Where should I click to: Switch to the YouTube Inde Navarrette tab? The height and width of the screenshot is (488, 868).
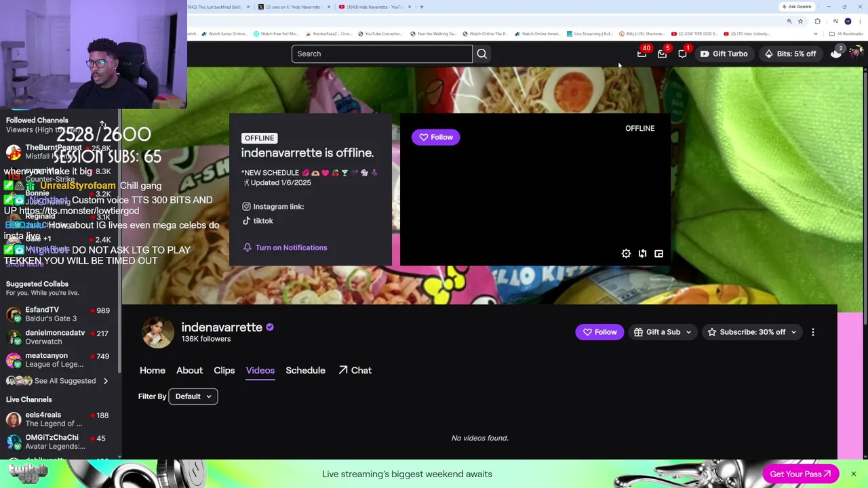point(375,7)
